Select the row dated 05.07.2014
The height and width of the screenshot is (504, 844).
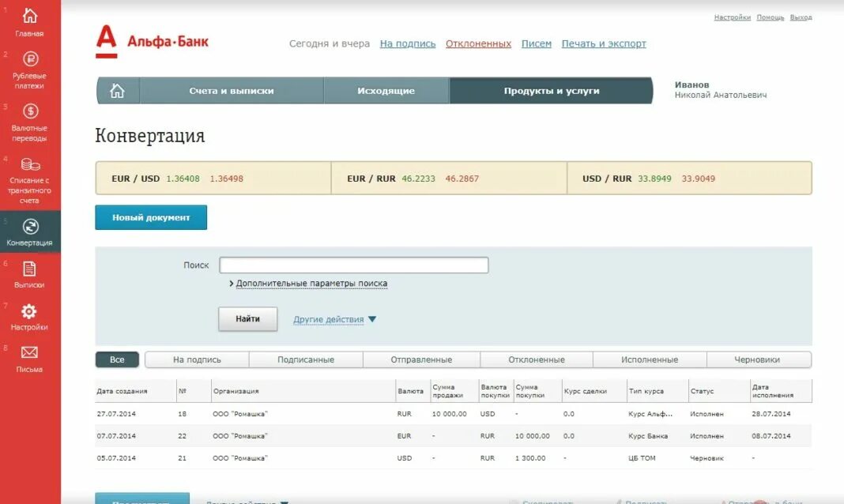(x=454, y=457)
